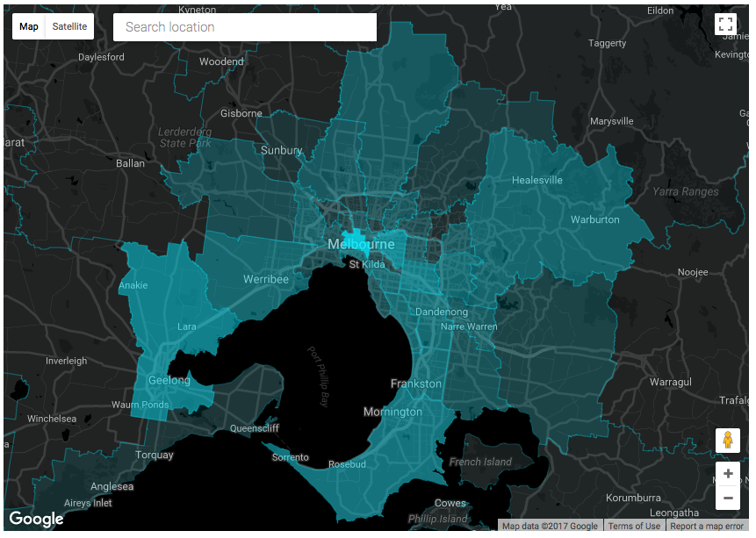Switch to Map view
The height and width of the screenshot is (538, 756).
[28, 25]
